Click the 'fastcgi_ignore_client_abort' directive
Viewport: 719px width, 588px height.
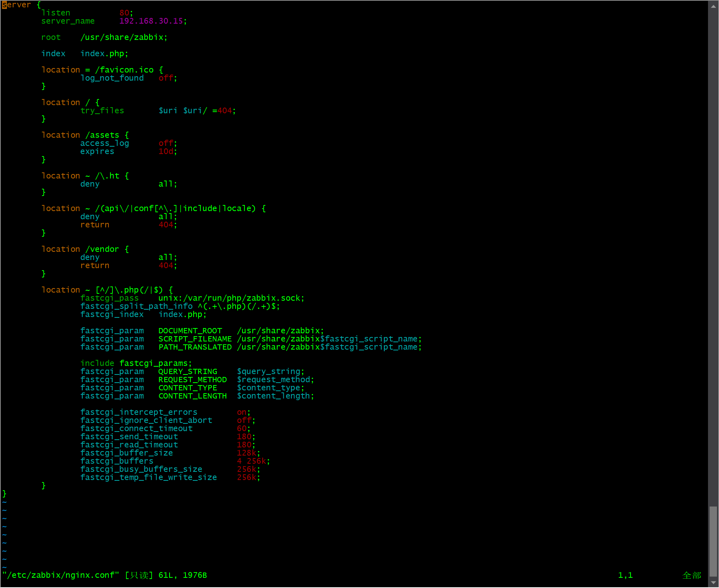coord(146,420)
